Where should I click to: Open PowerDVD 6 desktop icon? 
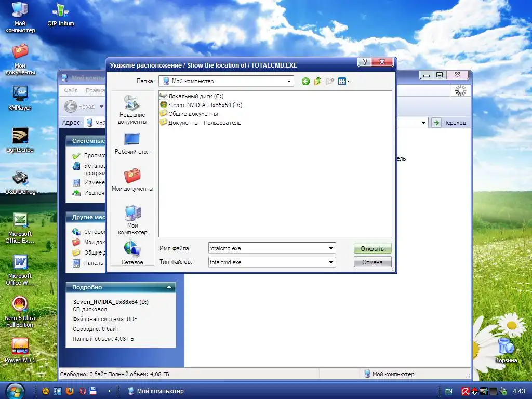click(20, 351)
